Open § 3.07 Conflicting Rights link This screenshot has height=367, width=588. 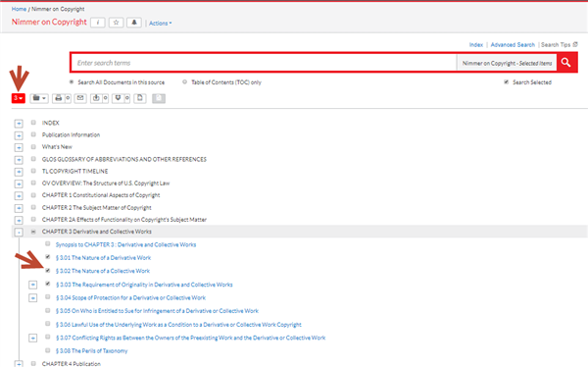tap(190, 338)
